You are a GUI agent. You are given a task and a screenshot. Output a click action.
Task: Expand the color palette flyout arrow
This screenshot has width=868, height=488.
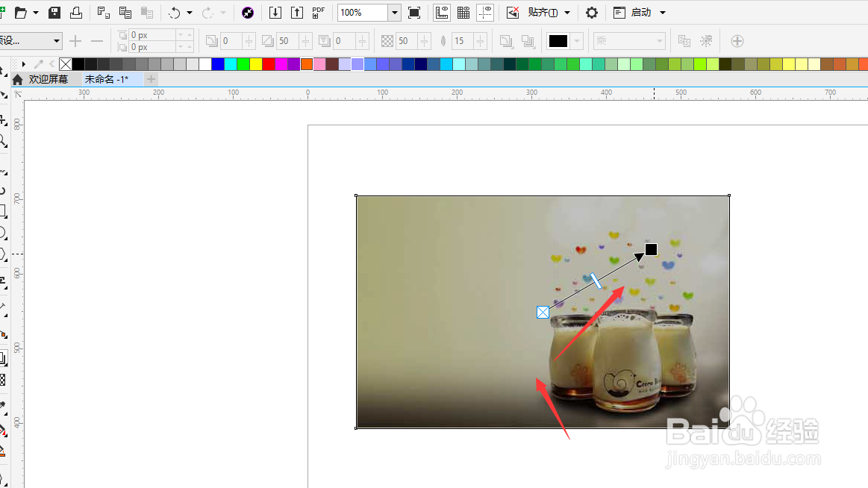(24, 64)
